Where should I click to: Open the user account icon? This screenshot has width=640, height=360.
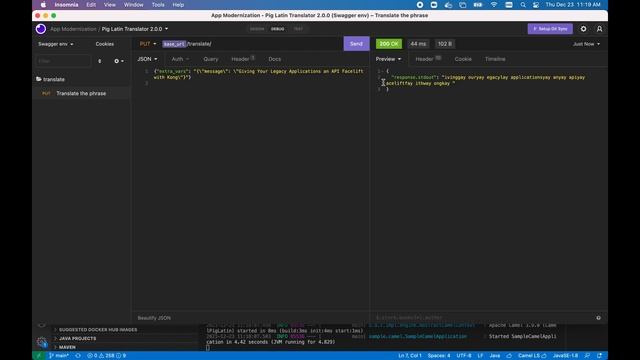[599, 29]
